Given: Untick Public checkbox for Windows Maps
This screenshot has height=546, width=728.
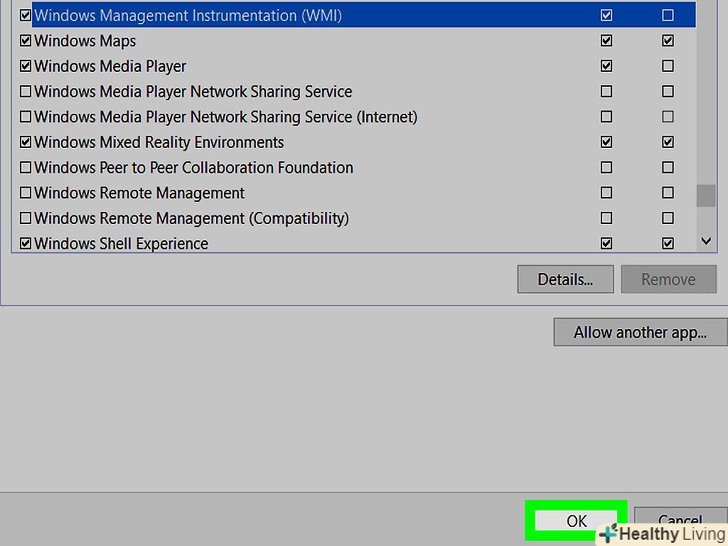Looking at the screenshot, I should coord(668,41).
